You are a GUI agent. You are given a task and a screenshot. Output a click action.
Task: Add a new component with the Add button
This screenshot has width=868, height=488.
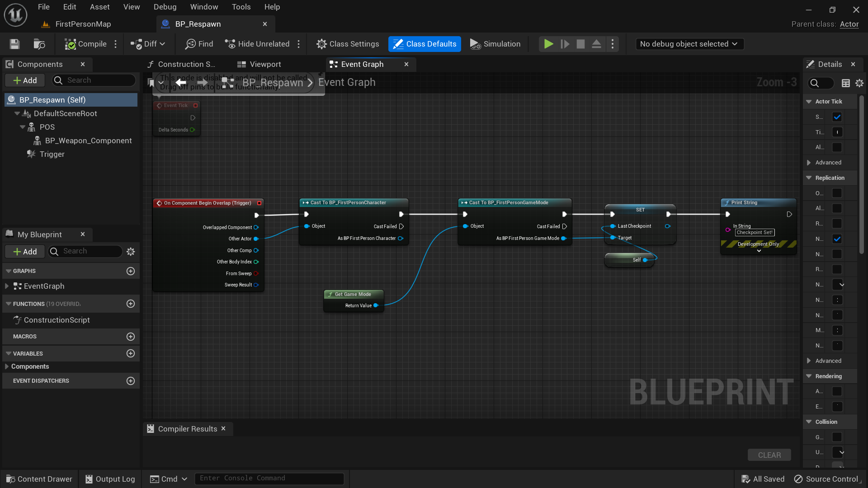(x=24, y=80)
